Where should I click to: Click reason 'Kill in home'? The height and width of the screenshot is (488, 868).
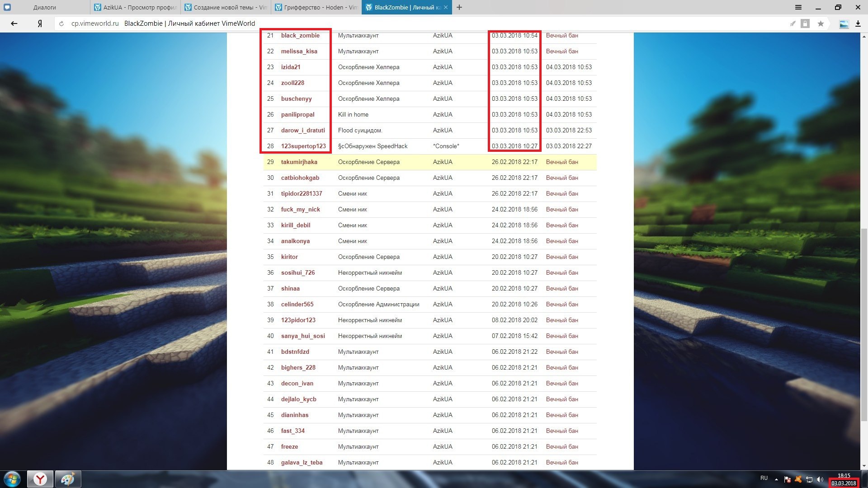click(x=353, y=114)
